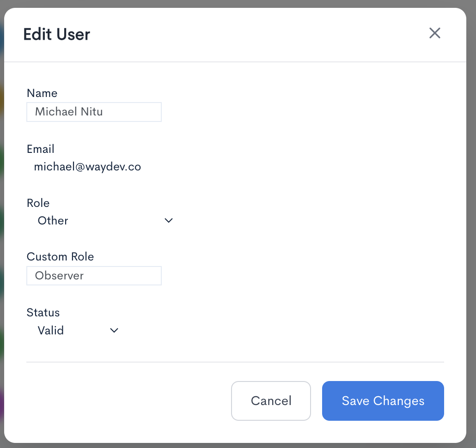Click the dimmed backdrop outside the dialog
The height and width of the screenshot is (448, 476).
471,231
